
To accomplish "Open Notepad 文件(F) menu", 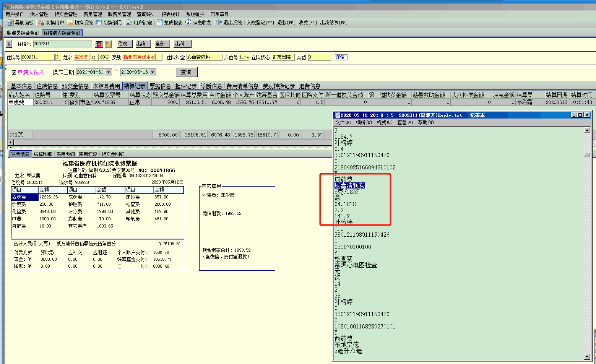I will [x=343, y=122].
